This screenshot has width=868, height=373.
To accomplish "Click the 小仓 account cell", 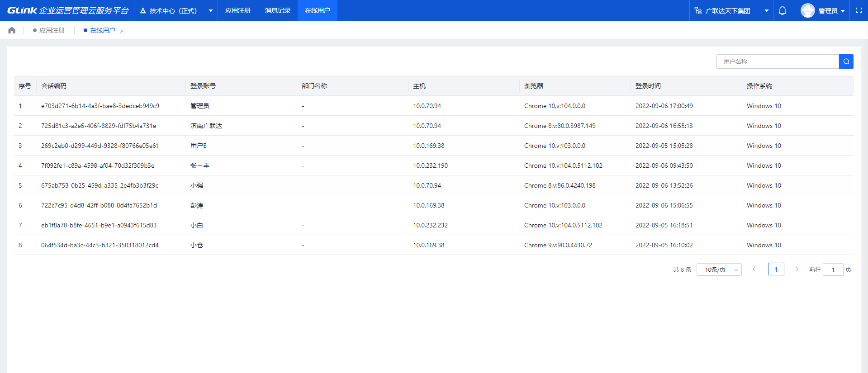I will (197, 245).
